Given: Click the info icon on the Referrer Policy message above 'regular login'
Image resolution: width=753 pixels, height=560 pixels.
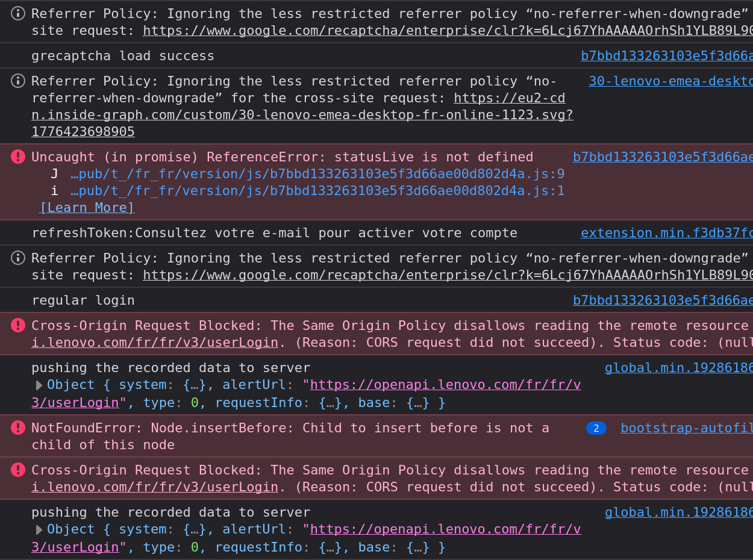Looking at the screenshot, I should (18, 258).
